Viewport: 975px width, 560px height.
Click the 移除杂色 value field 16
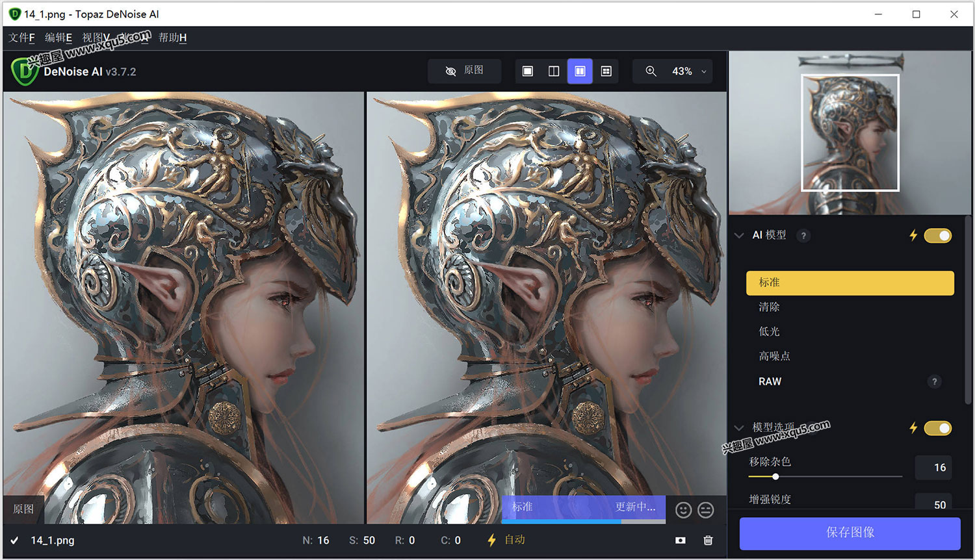tap(933, 467)
